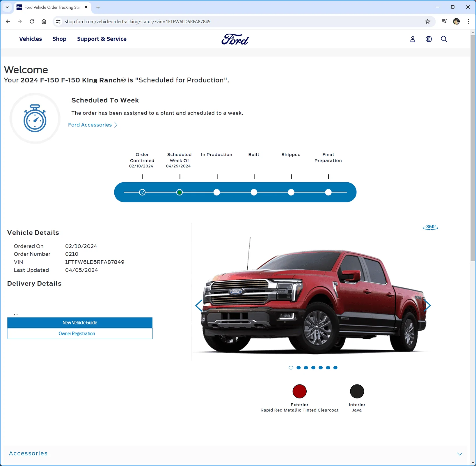Click the search magnifier icon
This screenshot has width=476, height=466.
[x=444, y=39]
